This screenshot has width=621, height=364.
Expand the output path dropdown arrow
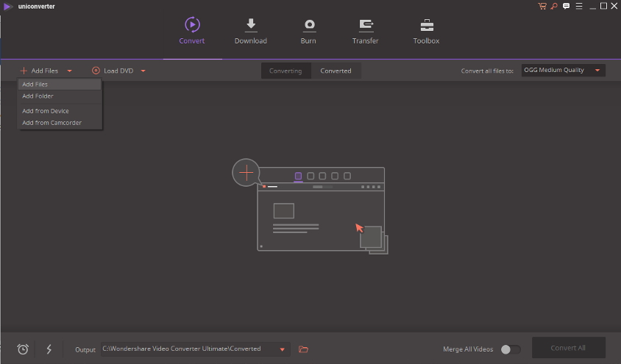283,349
